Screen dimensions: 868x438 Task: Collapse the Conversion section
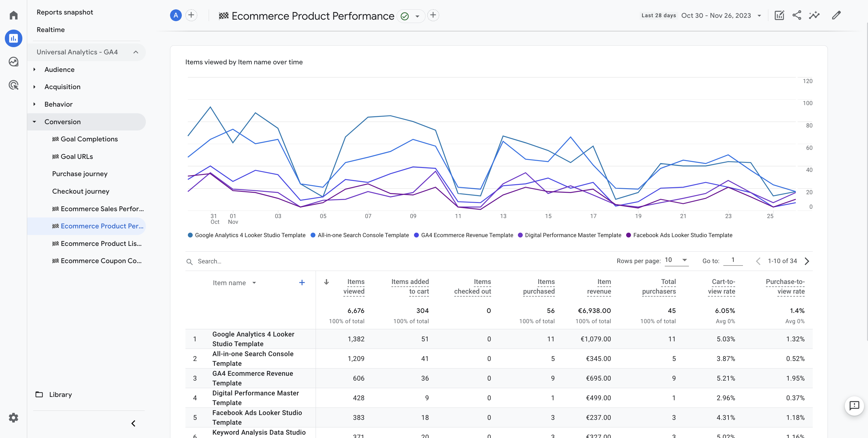pyautogui.click(x=34, y=122)
